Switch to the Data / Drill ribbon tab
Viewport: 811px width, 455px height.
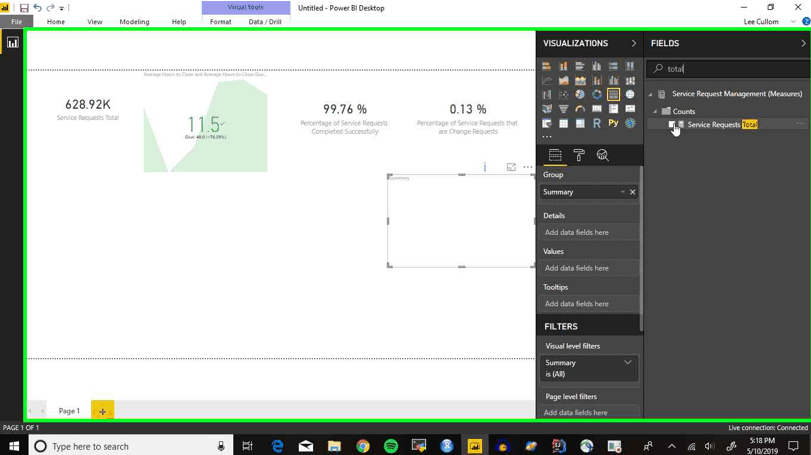point(265,22)
